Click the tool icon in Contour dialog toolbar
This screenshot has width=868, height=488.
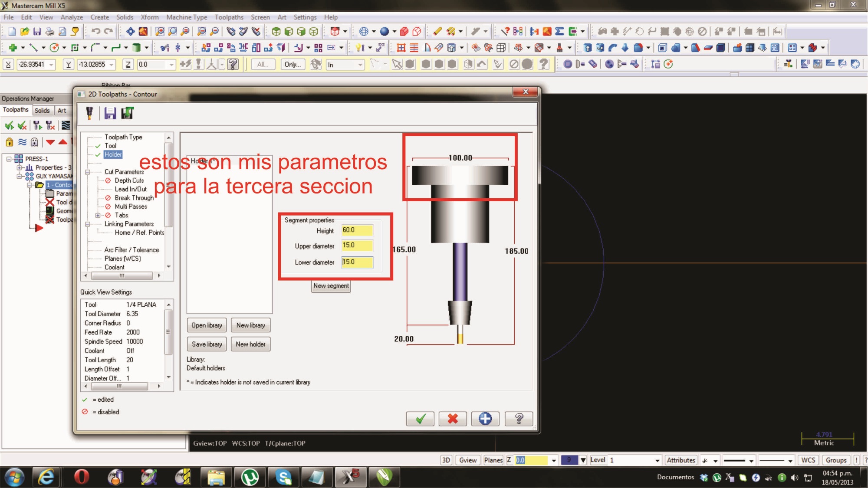tap(89, 113)
